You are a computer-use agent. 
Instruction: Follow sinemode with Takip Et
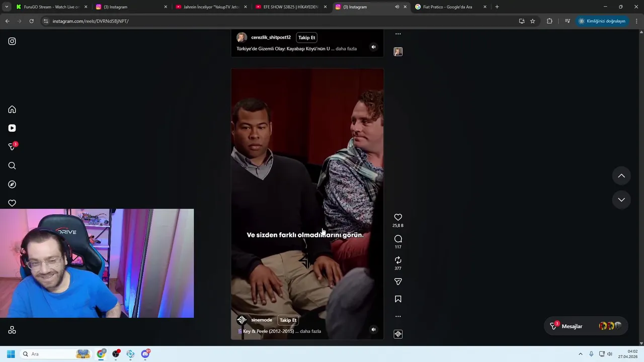(288, 320)
